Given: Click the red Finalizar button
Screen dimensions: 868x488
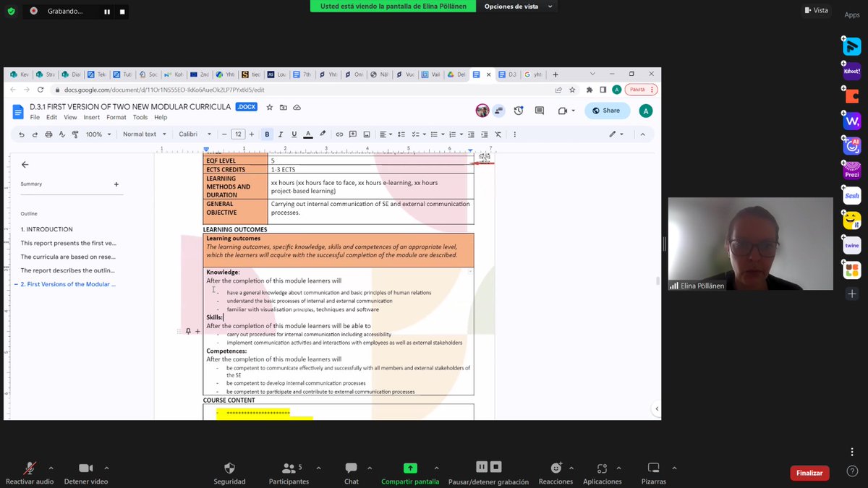Looking at the screenshot, I should click(x=809, y=473).
